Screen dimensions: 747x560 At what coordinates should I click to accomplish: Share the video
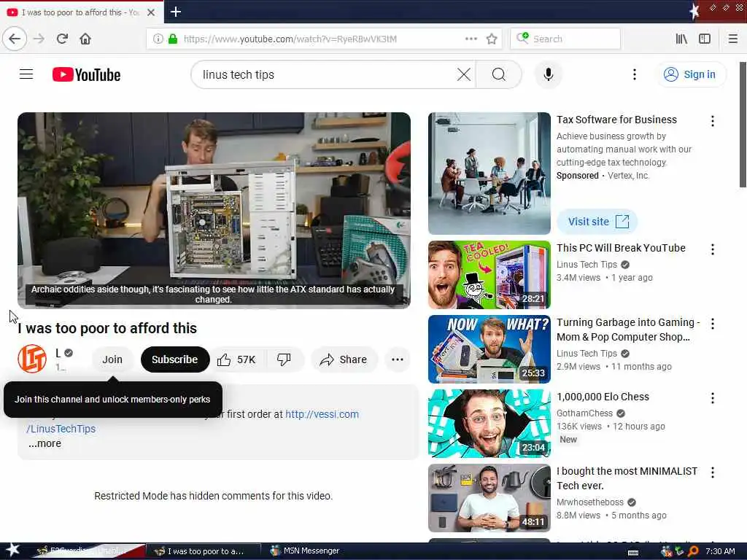[344, 359]
